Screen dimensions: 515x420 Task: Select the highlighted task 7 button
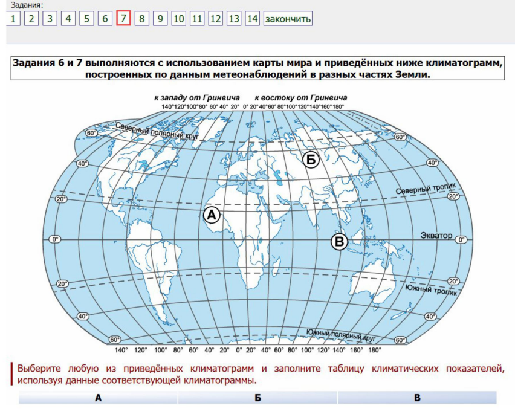(123, 19)
